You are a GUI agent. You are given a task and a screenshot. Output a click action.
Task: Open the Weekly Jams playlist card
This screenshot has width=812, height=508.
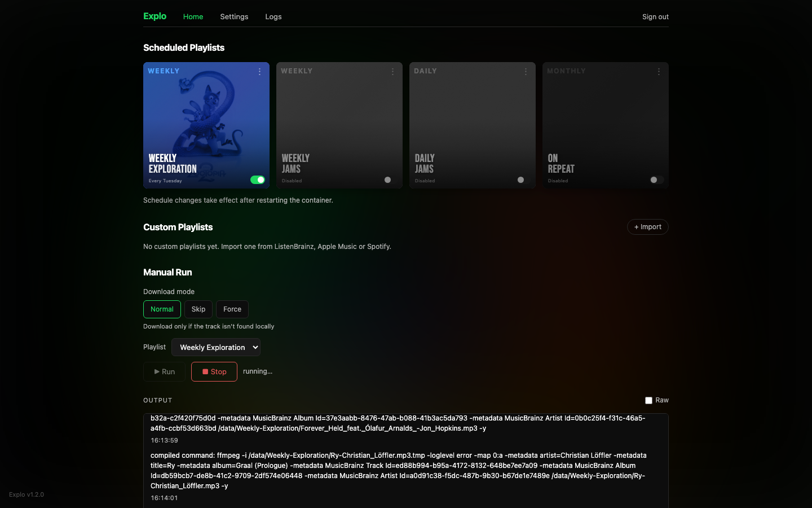click(x=339, y=125)
